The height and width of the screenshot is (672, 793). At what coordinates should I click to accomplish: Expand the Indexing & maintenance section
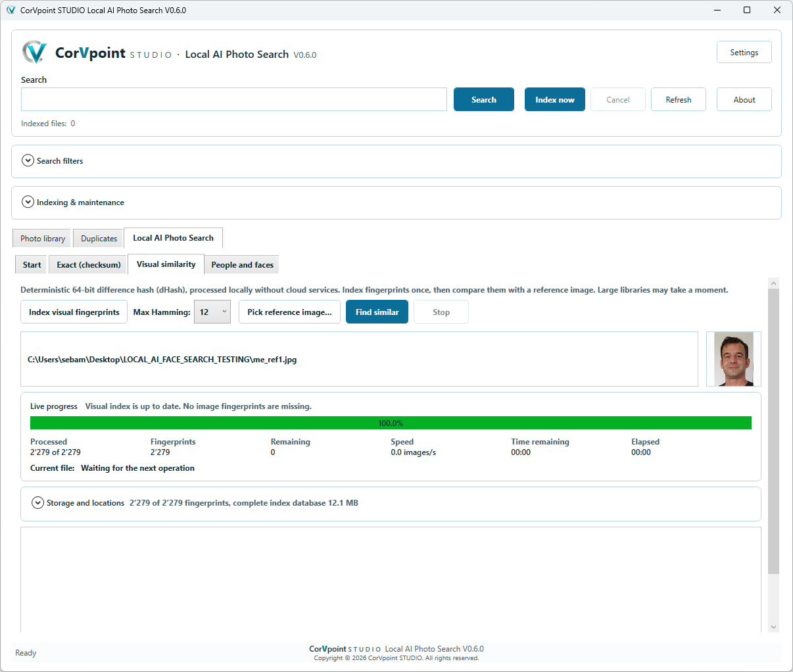tap(28, 202)
